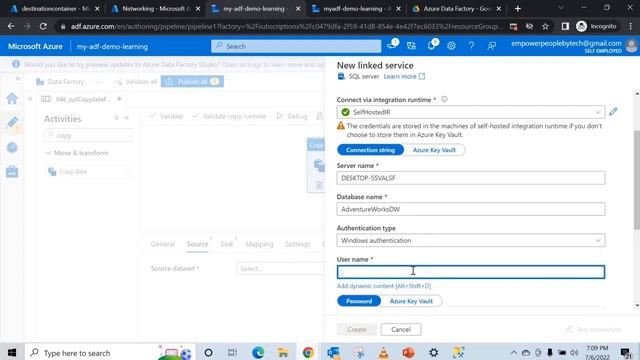This screenshot has width=640, height=360.
Task: Switch to Azure Key Vault for connection
Action: point(434,150)
